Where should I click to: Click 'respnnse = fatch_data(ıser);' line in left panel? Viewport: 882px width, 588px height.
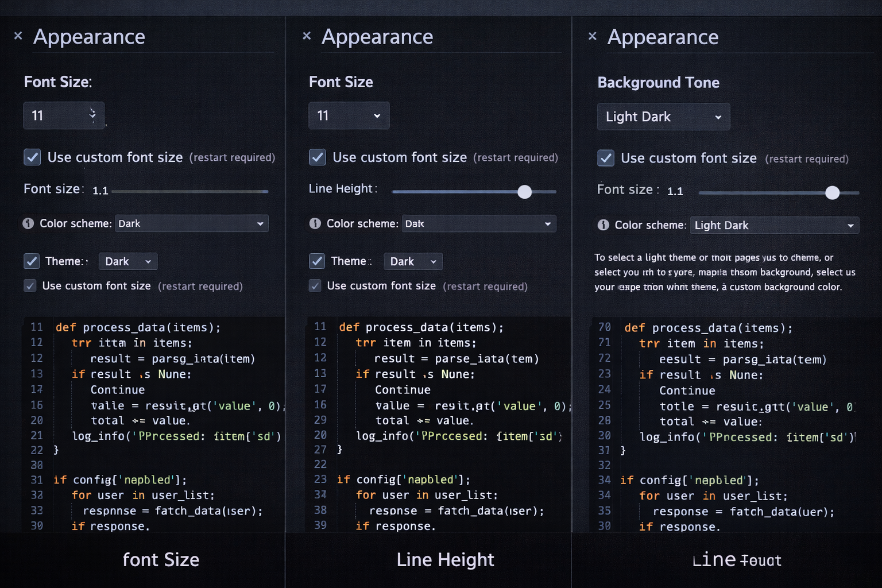(172, 511)
